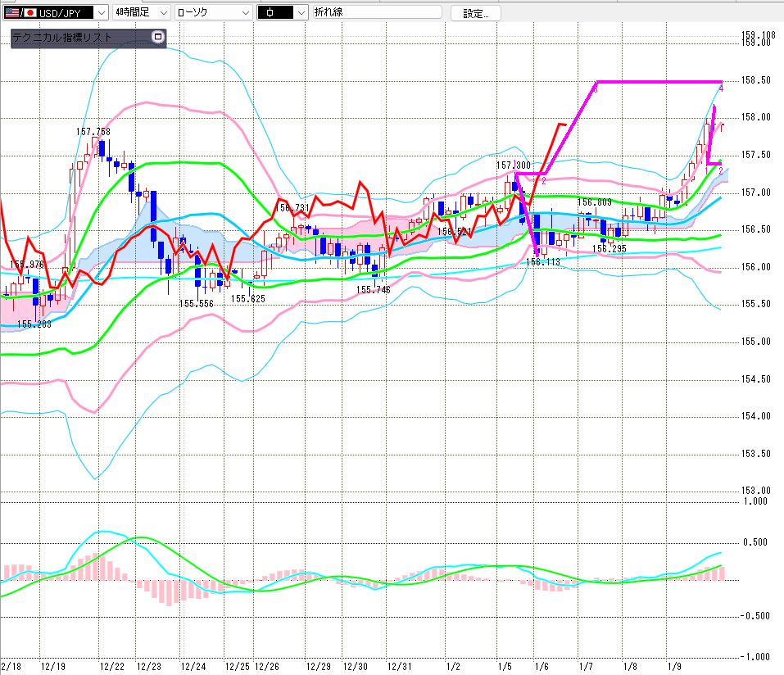Expand the テクニカル指標リスト panel icon
Screen dimensions: 784x675
click(x=158, y=37)
